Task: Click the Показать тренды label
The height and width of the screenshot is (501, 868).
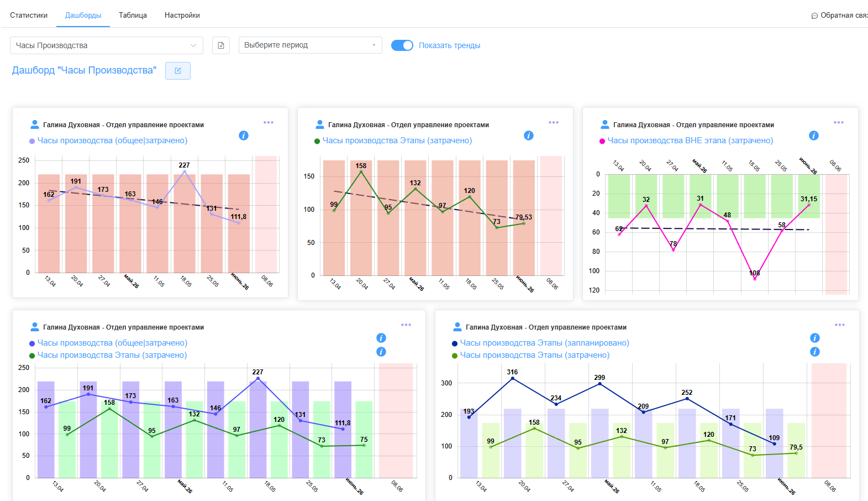Action: coord(449,45)
